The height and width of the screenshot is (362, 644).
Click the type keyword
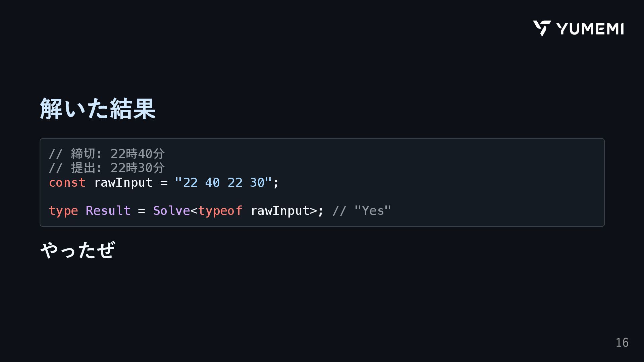pos(63,211)
